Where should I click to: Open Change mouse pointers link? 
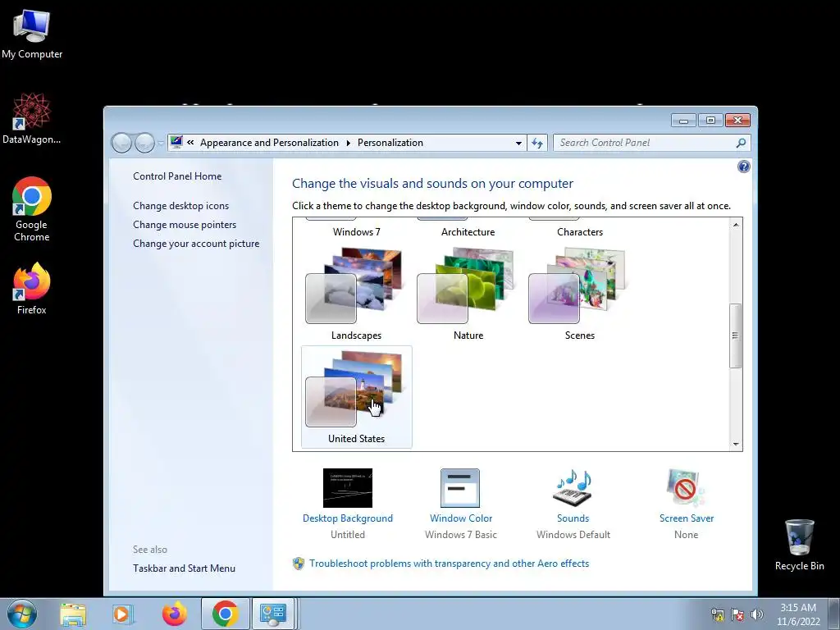coord(185,225)
